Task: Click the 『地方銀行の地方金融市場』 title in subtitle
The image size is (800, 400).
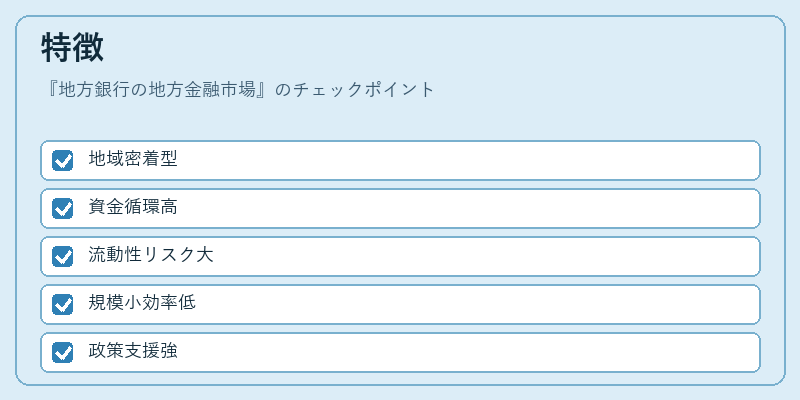Action: tap(157, 90)
